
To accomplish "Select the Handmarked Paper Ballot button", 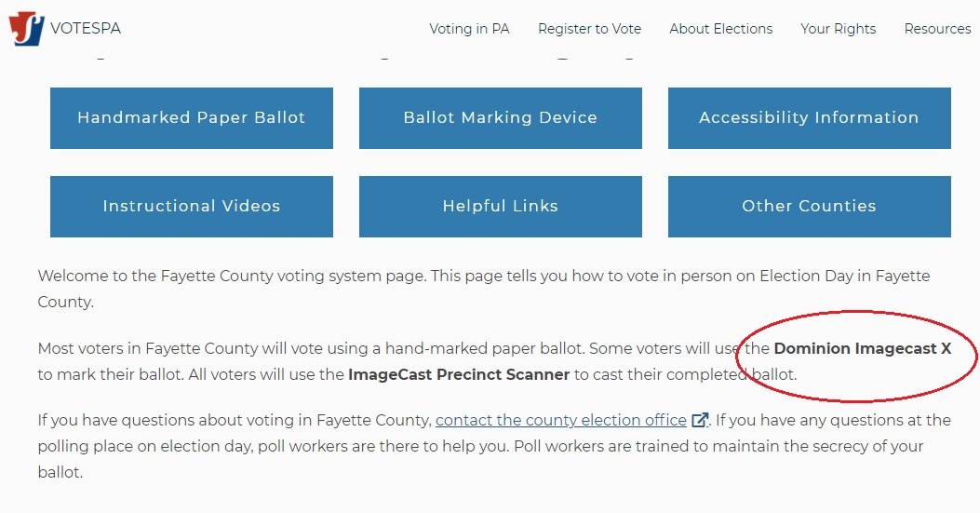I will pos(191,118).
